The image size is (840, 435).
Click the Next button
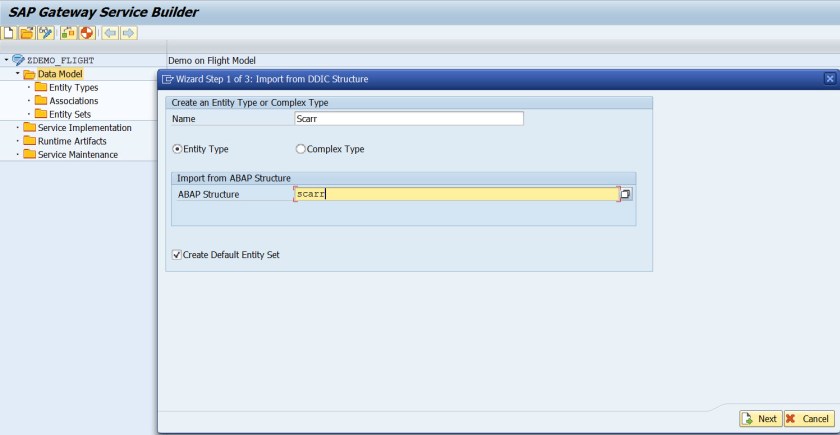coord(761,418)
